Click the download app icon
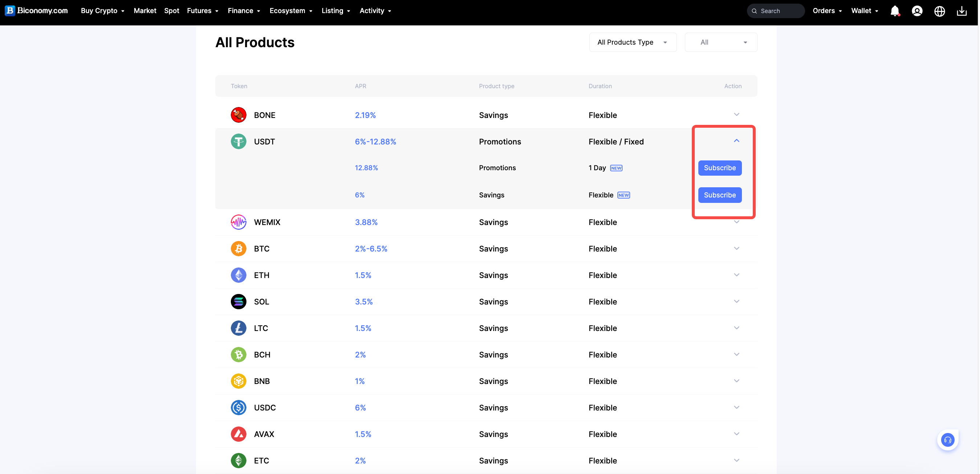The width and height of the screenshot is (980, 474). [962, 11]
